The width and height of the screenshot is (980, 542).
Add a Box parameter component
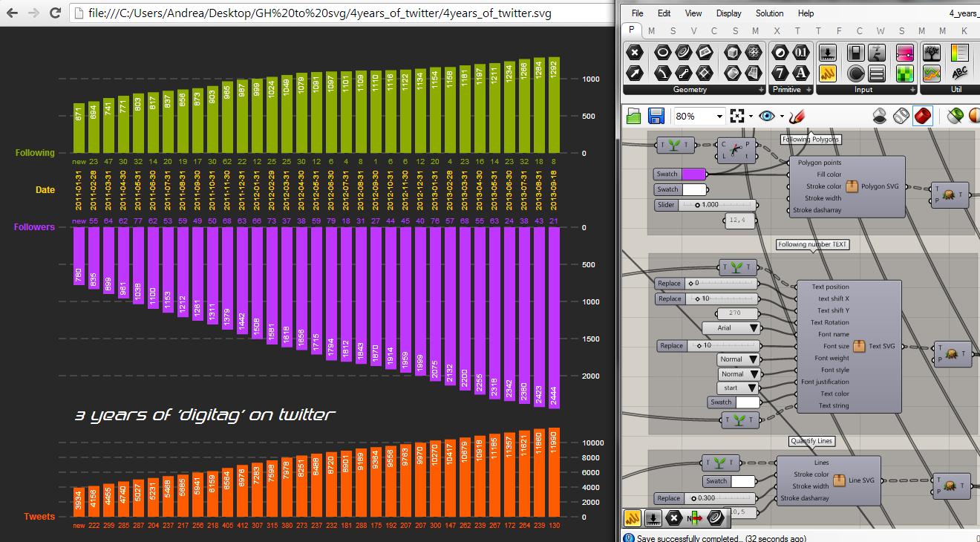pyautogui.click(x=734, y=53)
